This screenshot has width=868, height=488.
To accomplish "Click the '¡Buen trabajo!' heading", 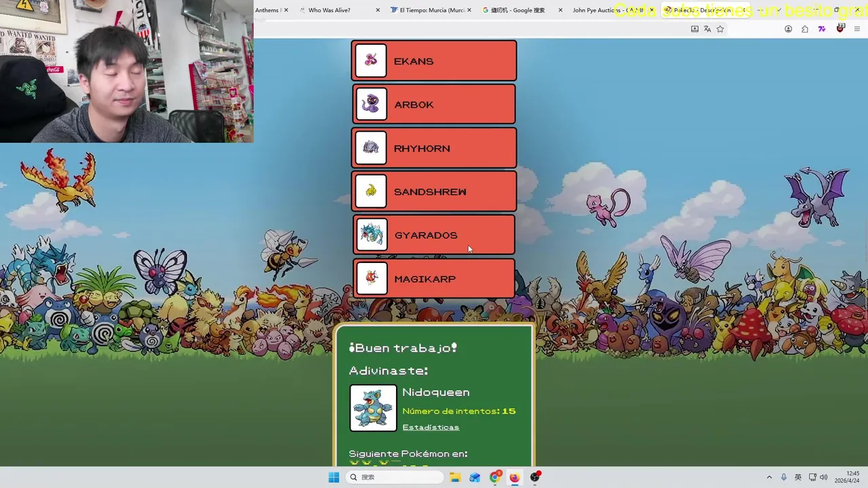I will pos(403,348).
